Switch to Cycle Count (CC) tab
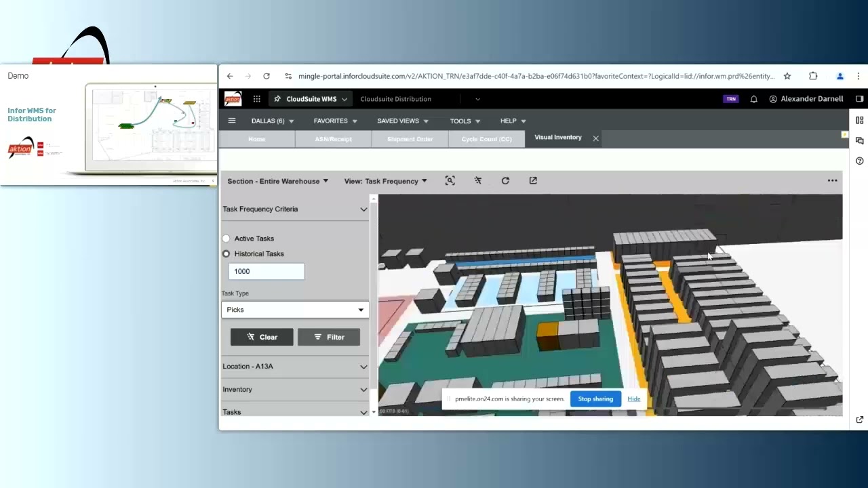Image resolution: width=868 pixels, height=488 pixels. tap(487, 139)
